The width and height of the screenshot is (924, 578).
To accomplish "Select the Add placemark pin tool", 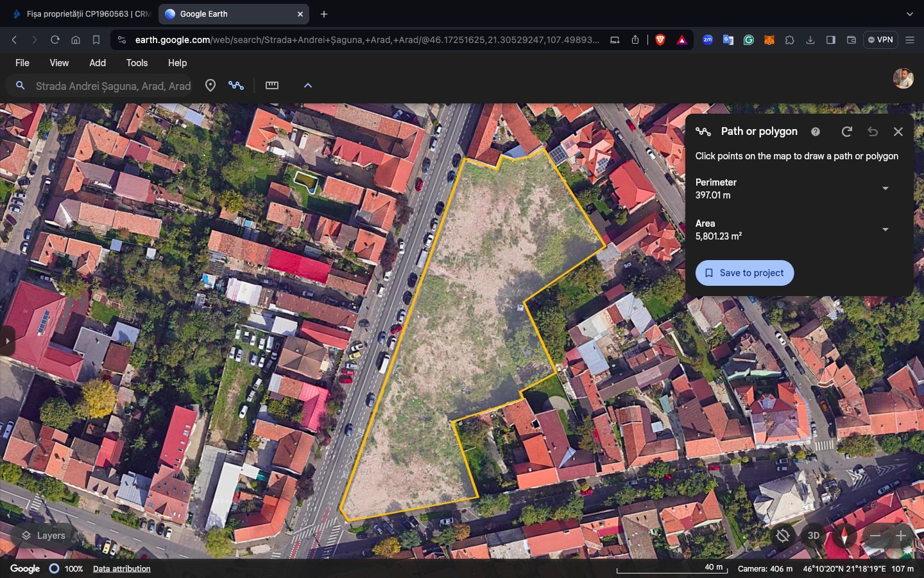I will pos(210,85).
